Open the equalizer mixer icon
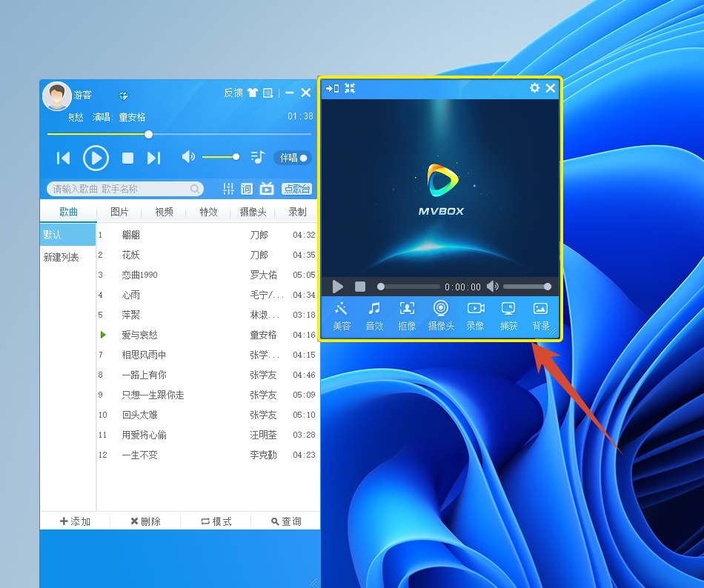The width and height of the screenshot is (704, 588). tap(228, 189)
